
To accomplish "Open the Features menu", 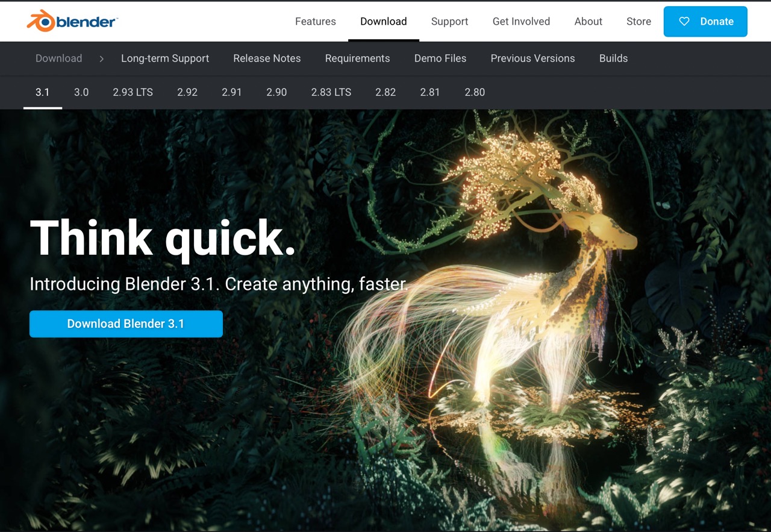I will coord(316,21).
